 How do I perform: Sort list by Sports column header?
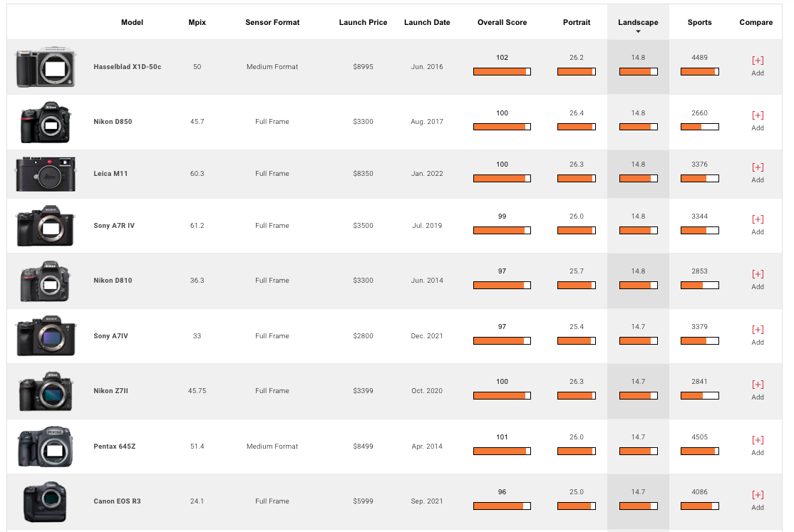point(699,22)
